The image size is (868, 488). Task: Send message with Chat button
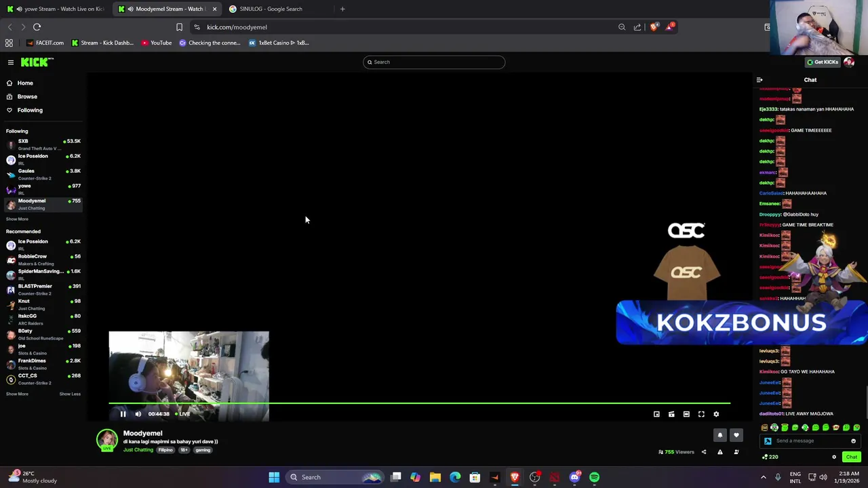coord(852,457)
